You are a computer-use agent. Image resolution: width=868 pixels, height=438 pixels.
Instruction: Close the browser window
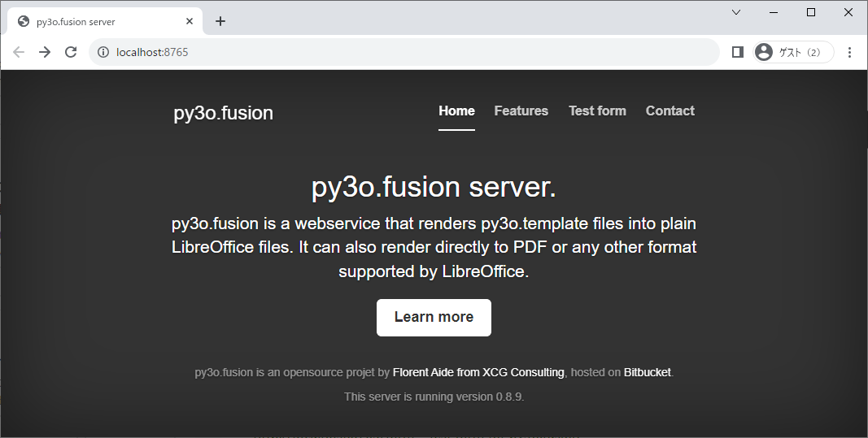(848, 12)
